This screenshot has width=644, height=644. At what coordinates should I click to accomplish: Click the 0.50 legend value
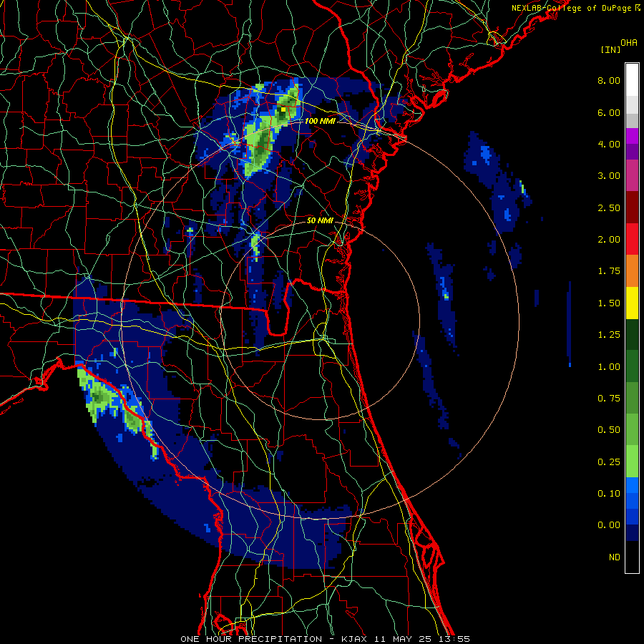[609, 430]
